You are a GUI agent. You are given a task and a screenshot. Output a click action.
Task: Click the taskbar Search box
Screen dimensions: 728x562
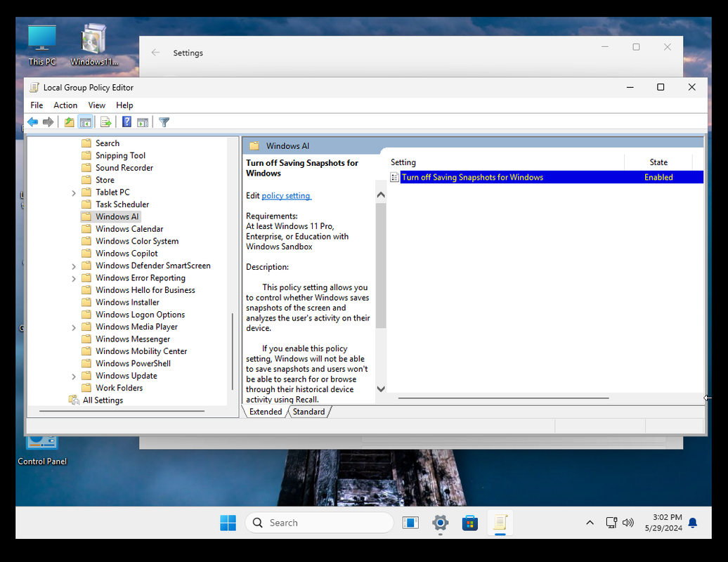320,523
